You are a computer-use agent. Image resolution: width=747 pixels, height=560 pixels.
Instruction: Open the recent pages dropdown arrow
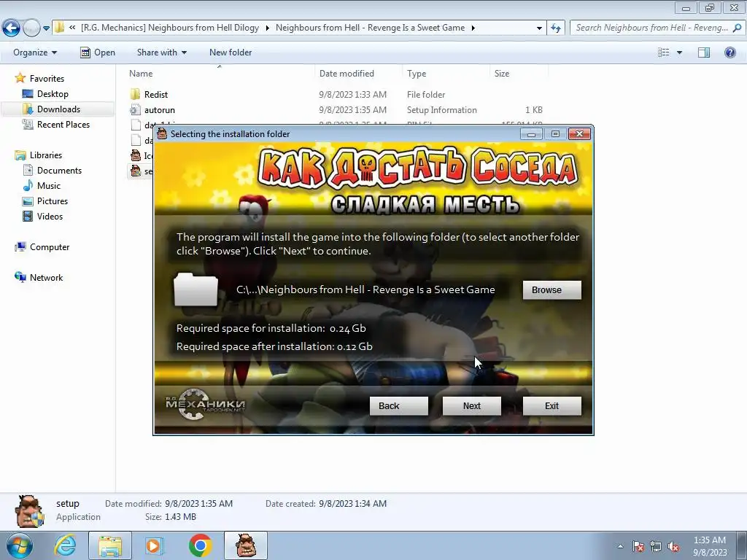coord(46,28)
